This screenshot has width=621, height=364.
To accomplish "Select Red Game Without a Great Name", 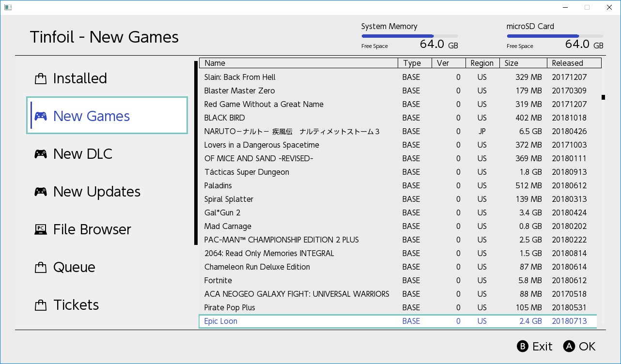I will tap(398, 104).
